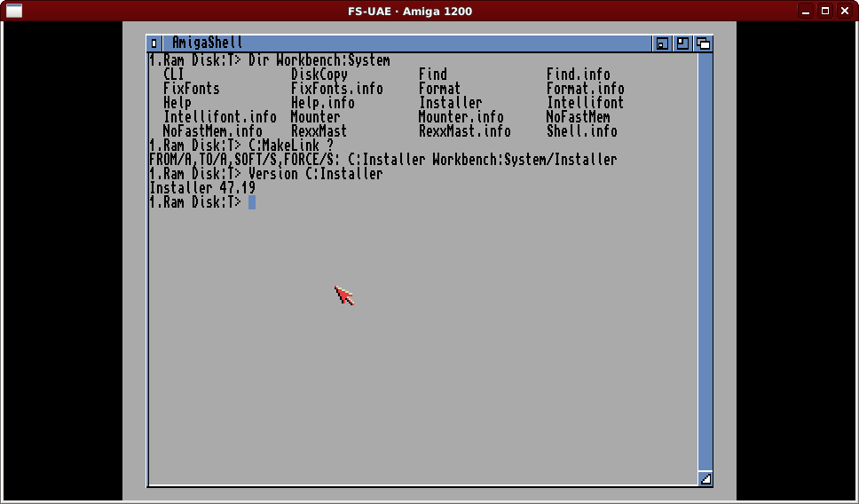Click 'Format.info' in the listing
Image resolution: width=859 pixels, height=504 pixels.
point(585,88)
